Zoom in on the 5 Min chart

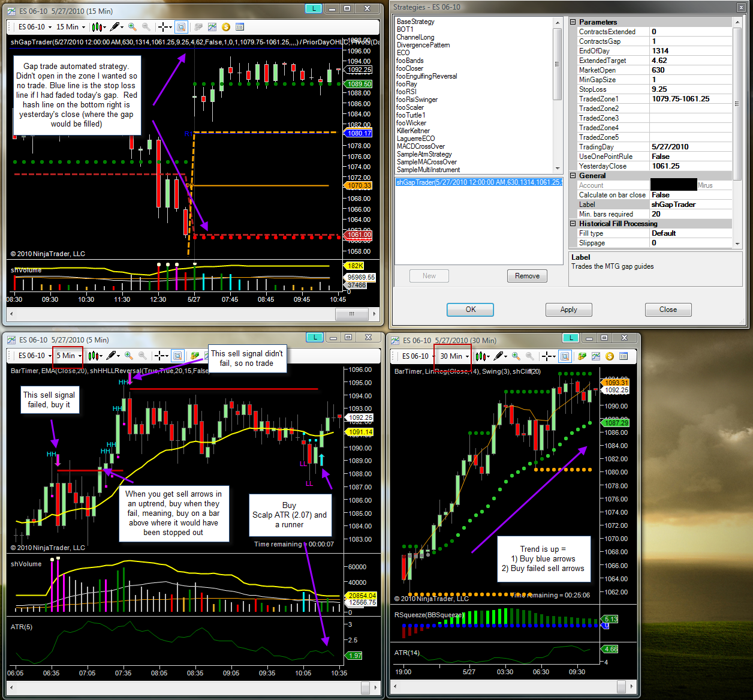pyautogui.click(x=129, y=356)
